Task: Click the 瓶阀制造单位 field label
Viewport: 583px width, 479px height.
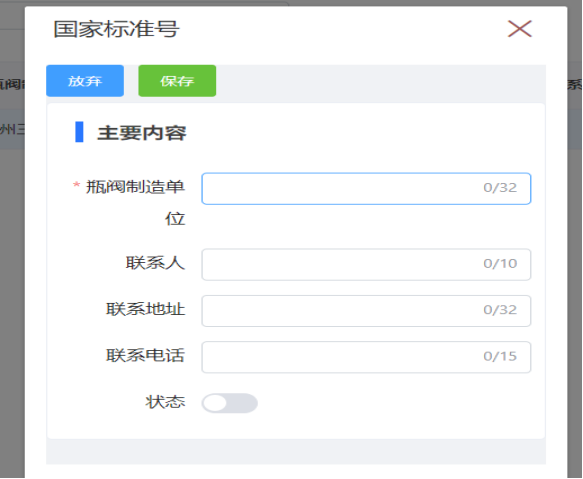Action: [135, 203]
